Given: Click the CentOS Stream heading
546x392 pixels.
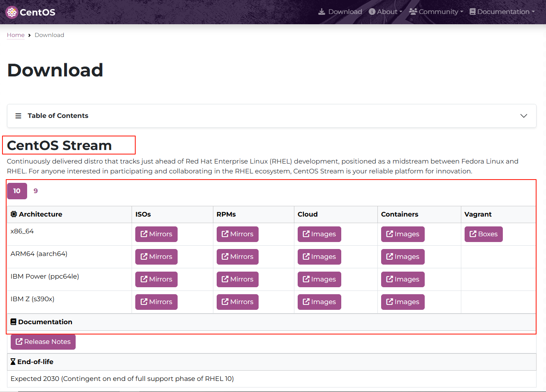Looking at the screenshot, I should pyautogui.click(x=59, y=145).
